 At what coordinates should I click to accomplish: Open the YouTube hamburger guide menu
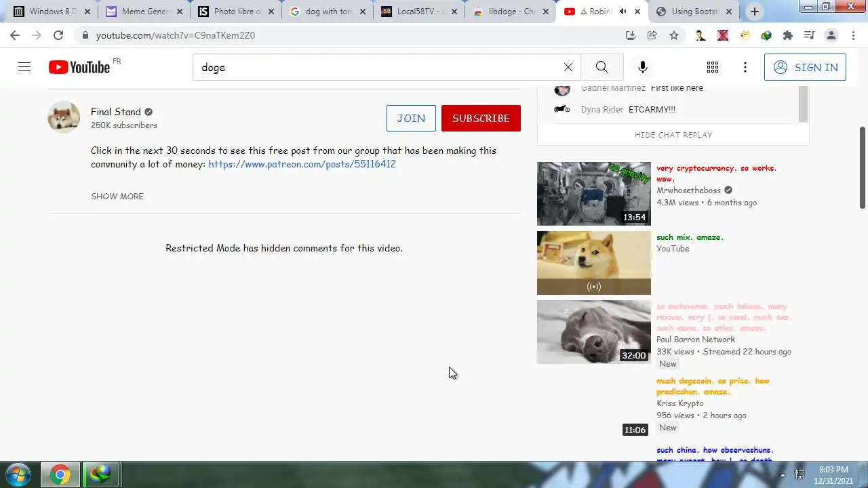pyautogui.click(x=24, y=67)
